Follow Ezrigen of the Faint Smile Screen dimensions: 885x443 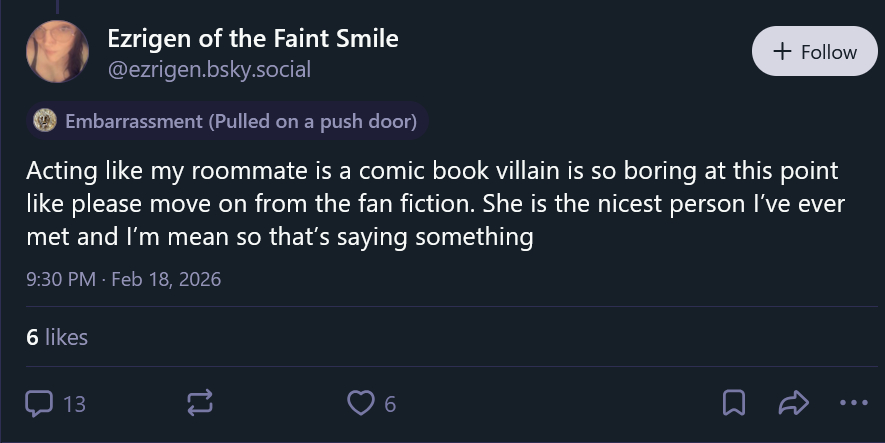point(814,52)
